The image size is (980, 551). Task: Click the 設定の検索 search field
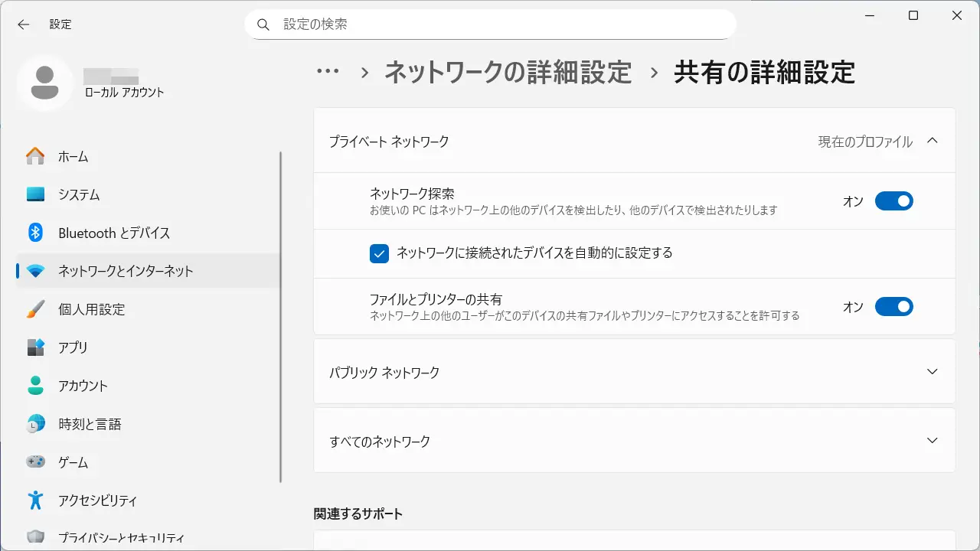[x=490, y=24]
